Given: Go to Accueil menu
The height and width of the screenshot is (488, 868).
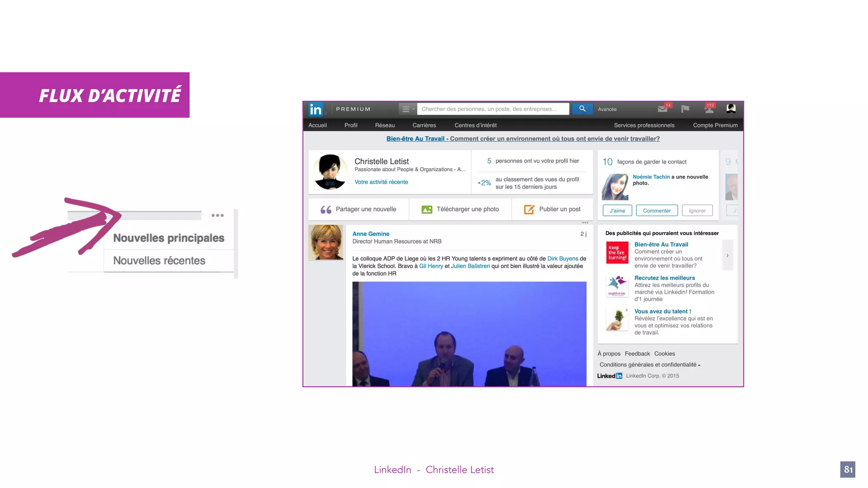Looking at the screenshot, I should click(317, 125).
